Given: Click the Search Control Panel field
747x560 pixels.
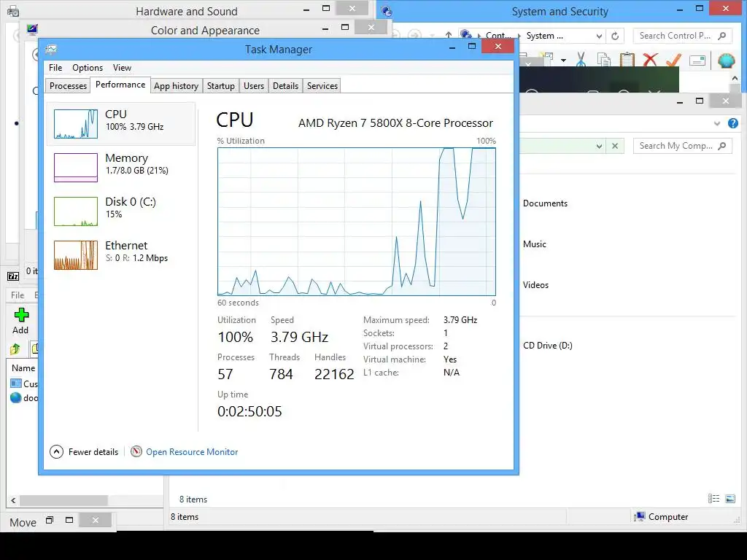Looking at the screenshot, I should [x=682, y=36].
